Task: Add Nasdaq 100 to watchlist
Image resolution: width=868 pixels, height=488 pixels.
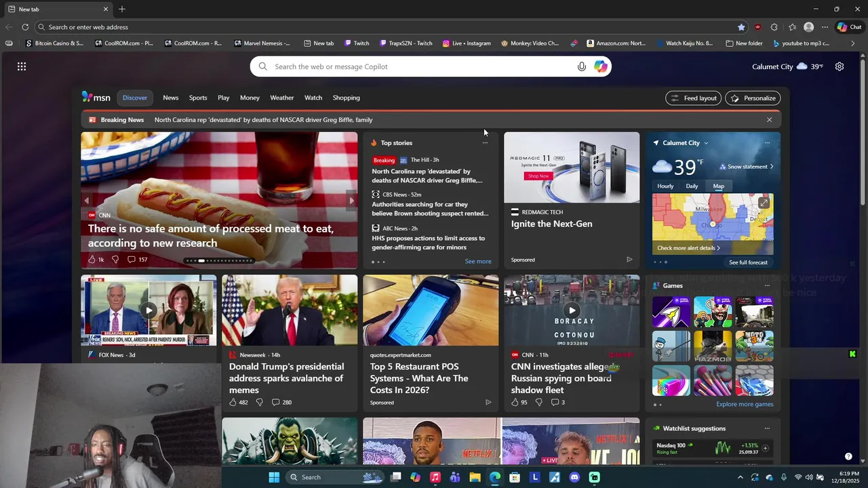Action: pos(765,448)
